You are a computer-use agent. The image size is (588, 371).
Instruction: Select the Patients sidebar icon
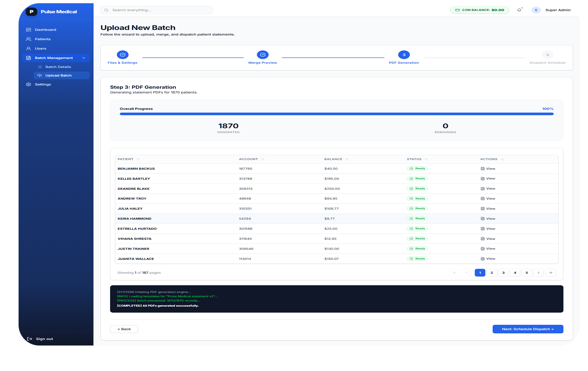click(28, 39)
